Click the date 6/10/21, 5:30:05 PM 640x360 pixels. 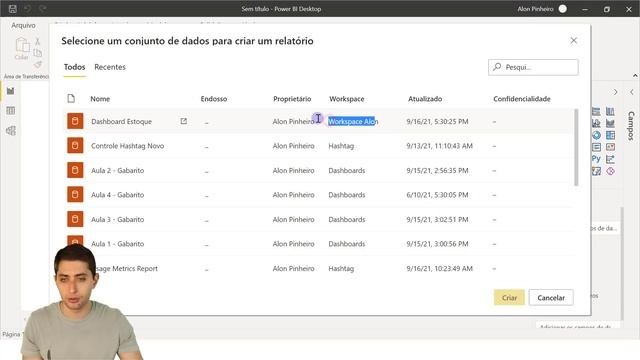[437, 195]
